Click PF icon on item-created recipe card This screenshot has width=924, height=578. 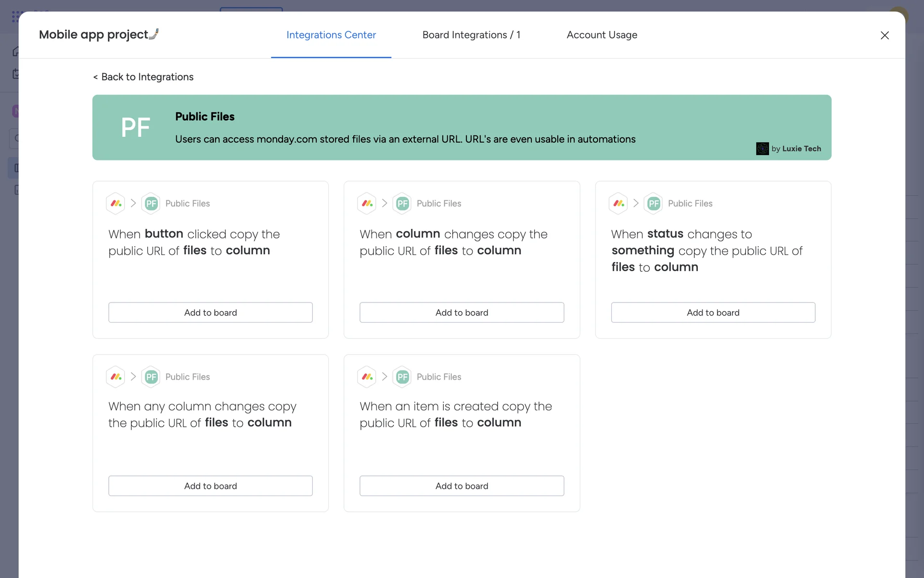402,377
